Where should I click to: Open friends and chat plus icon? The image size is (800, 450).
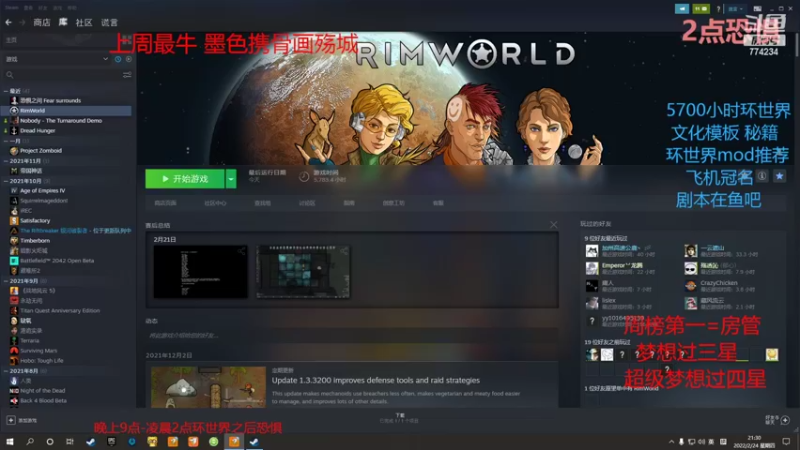(x=785, y=420)
